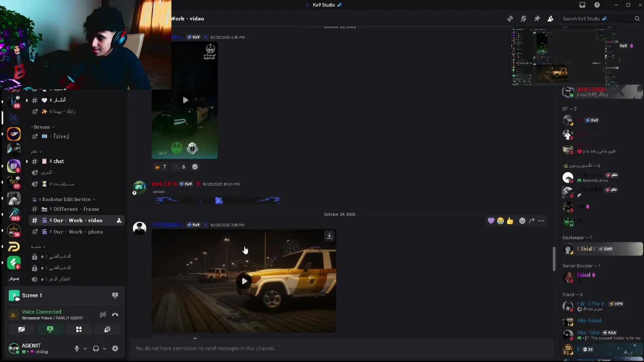Disconnect from voice with hang-up icon
Image resolution: width=644 pixels, height=362 pixels.
(x=115, y=315)
